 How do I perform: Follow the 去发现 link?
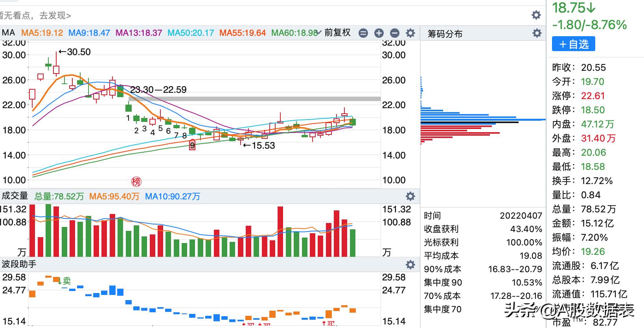pos(55,16)
